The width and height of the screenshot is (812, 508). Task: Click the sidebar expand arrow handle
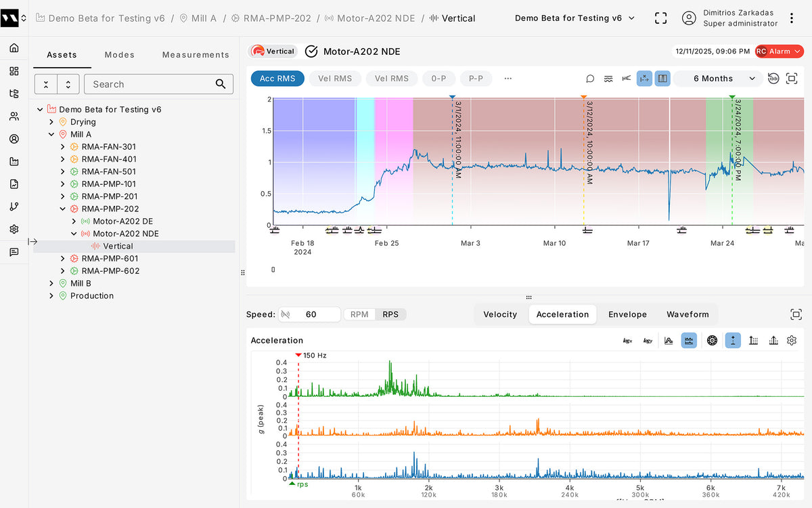pos(32,241)
